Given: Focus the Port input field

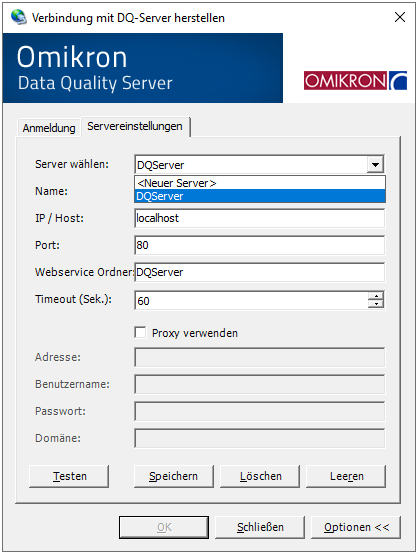Looking at the screenshot, I should [x=260, y=245].
